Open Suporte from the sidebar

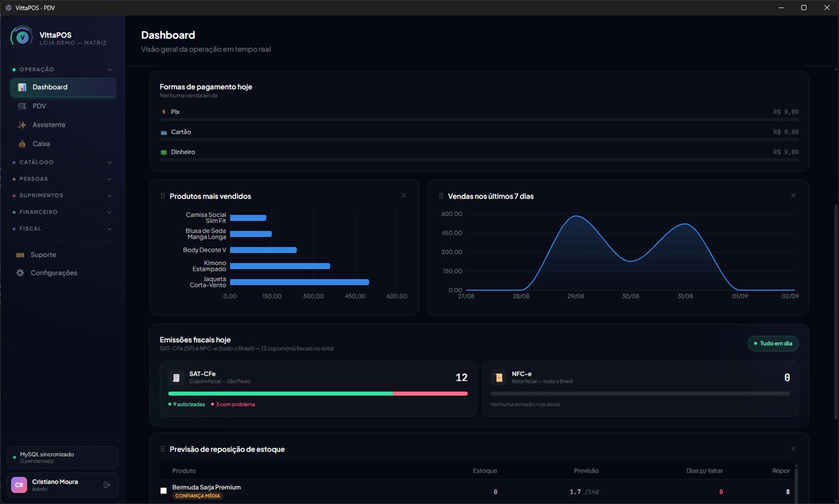point(63,255)
